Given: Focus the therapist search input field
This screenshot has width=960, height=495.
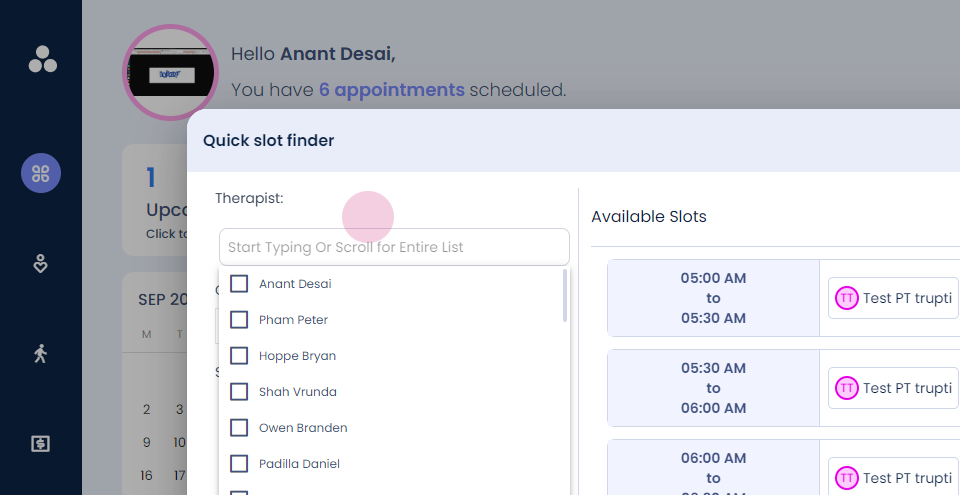Looking at the screenshot, I should tap(394, 247).
